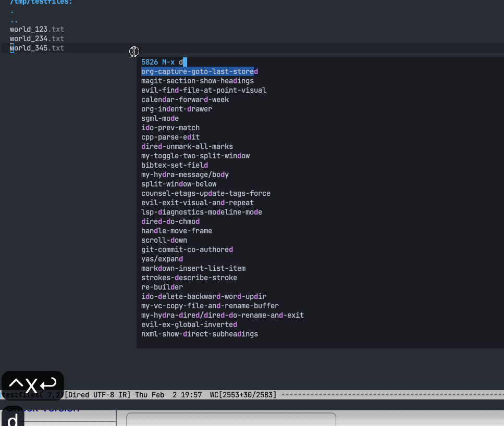Choose dired-unmark-all-marks command
The image size is (504, 426).
[x=187, y=146]
